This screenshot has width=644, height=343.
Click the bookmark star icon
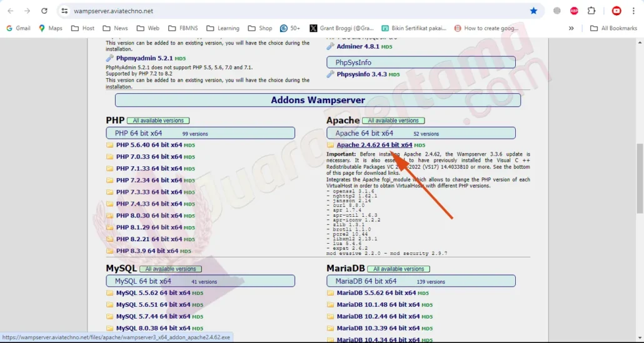point(533,11)
